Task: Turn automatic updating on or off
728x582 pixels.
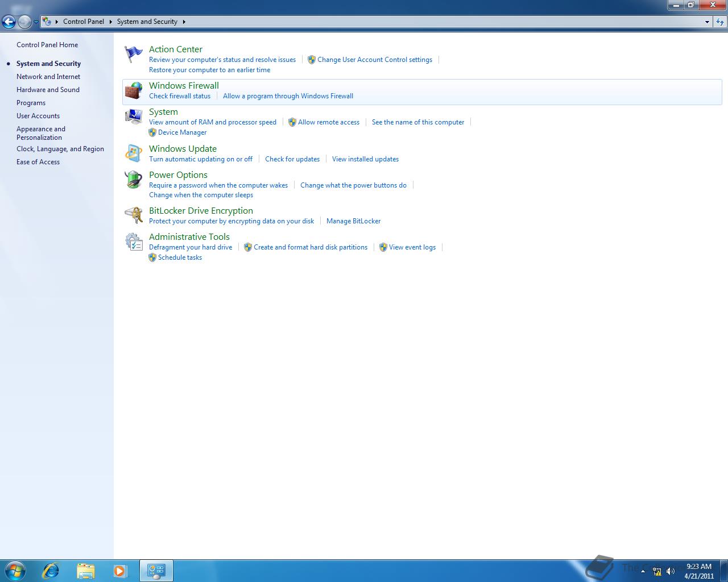Action: tap(201, 159)
